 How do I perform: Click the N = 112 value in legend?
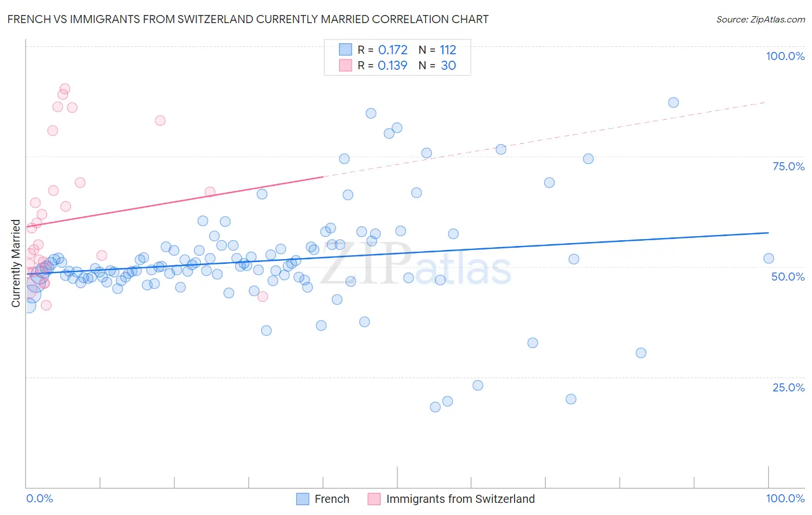[437, 50]
